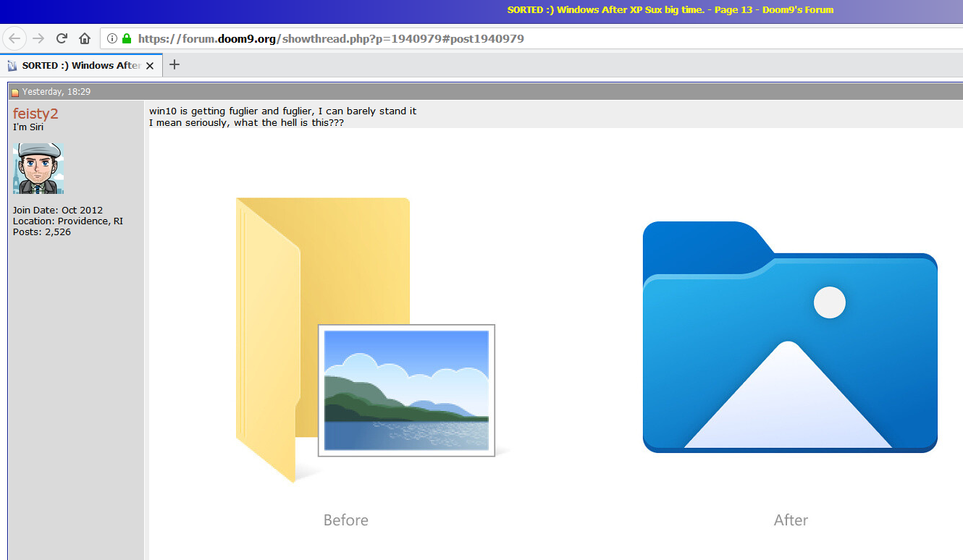
Task: Click the post status icon beside Yesterday, 18:29
Action: (x=14, y=92)
